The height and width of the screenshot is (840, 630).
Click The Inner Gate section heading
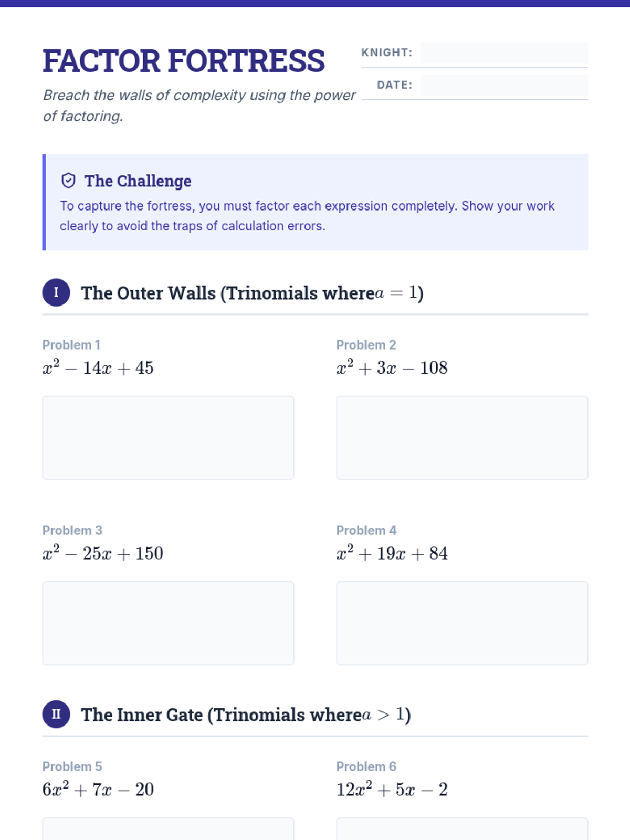pyautogui.click(x=246, y=715)
